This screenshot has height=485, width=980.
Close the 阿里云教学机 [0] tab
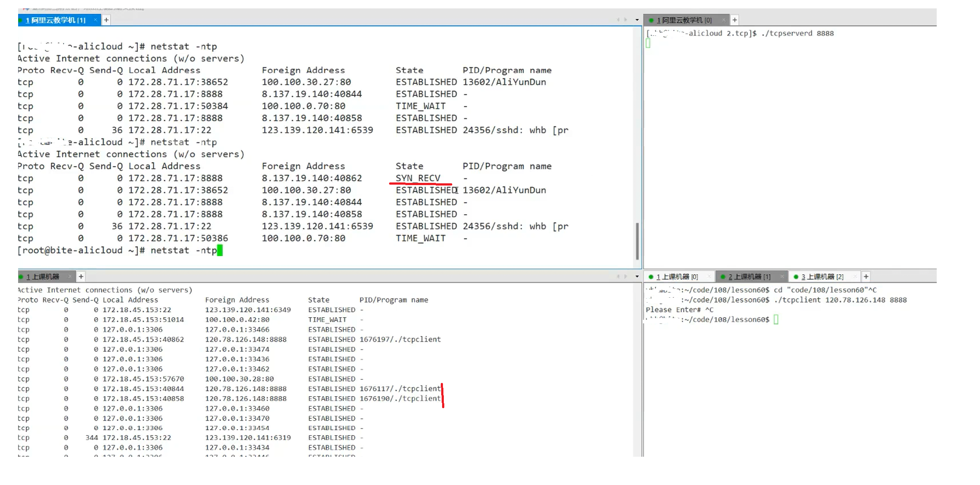723,20
